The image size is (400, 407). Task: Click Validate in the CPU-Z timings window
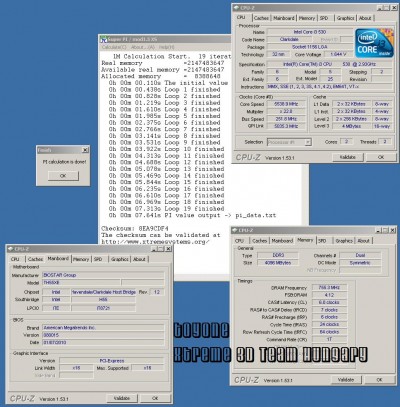coord(346,380)
